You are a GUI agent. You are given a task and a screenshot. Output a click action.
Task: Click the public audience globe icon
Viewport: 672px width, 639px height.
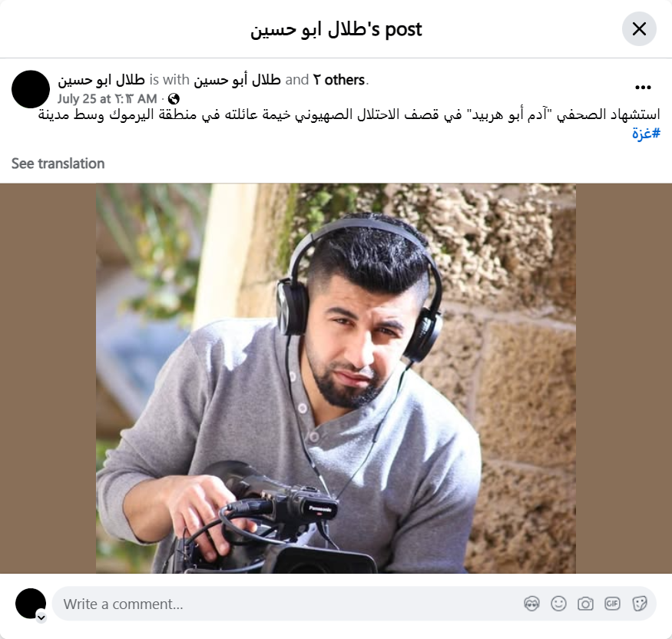[174, 99]
